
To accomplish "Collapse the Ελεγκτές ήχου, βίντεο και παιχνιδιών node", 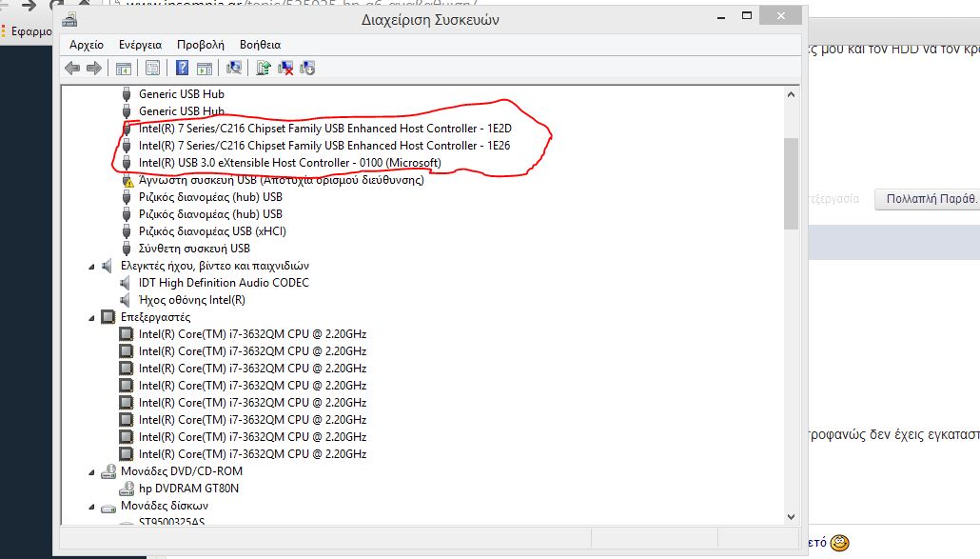I will click(92, 267).
